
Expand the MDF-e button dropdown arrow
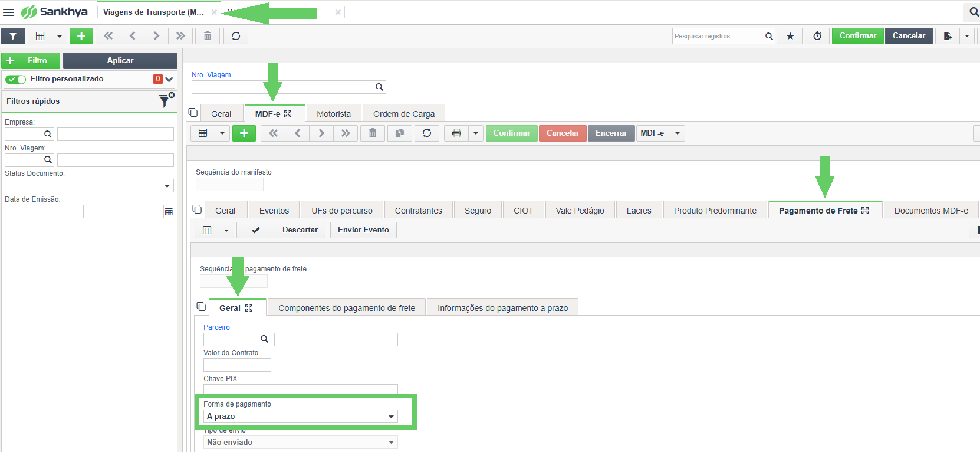[x=678, y=133]
